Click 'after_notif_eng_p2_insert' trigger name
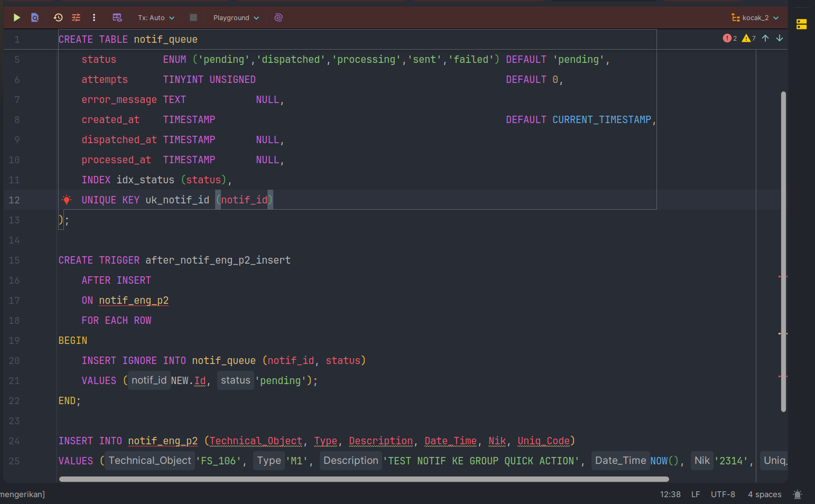Viewport: 815px width, 504px height. pyautogui.click(x=218, y=260)
